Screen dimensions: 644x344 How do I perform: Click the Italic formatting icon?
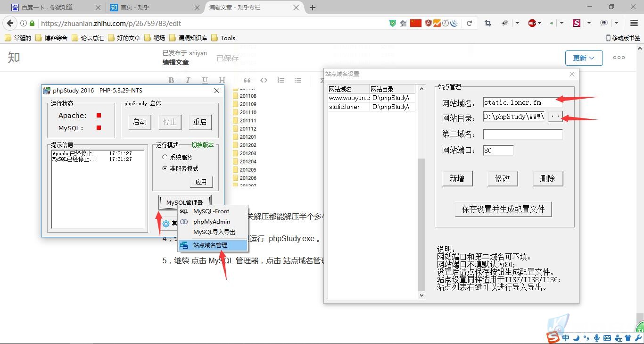188,80
